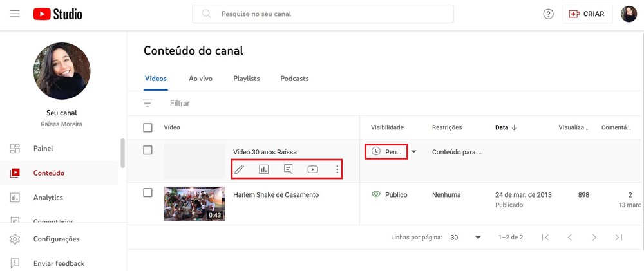The image size is (644, 271).
Task: Click the CRIAR button
Action: 587,14
